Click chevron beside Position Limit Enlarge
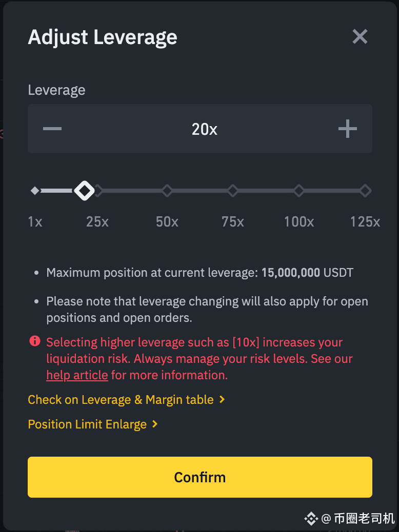399x532 pixels. tap(155, 424)
